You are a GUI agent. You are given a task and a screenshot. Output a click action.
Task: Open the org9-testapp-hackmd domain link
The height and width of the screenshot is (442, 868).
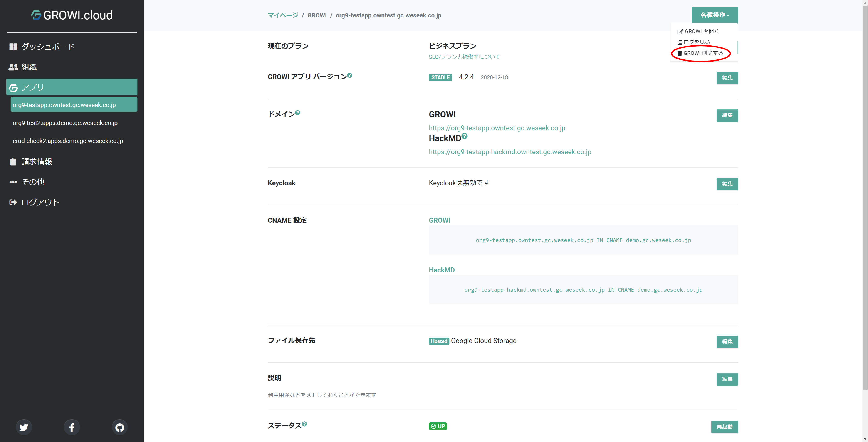(510, 152)
